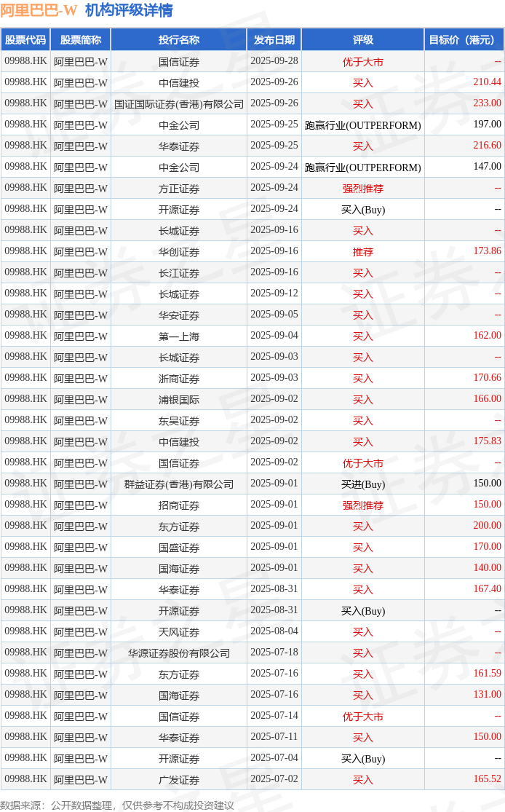Select target price 210.44
The width and height of the screenshot is (505, 812).
(x=487, y=82)
